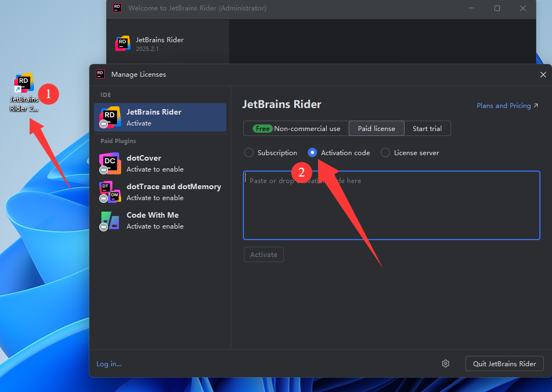Click the IDE section label

tap(106, 95)
